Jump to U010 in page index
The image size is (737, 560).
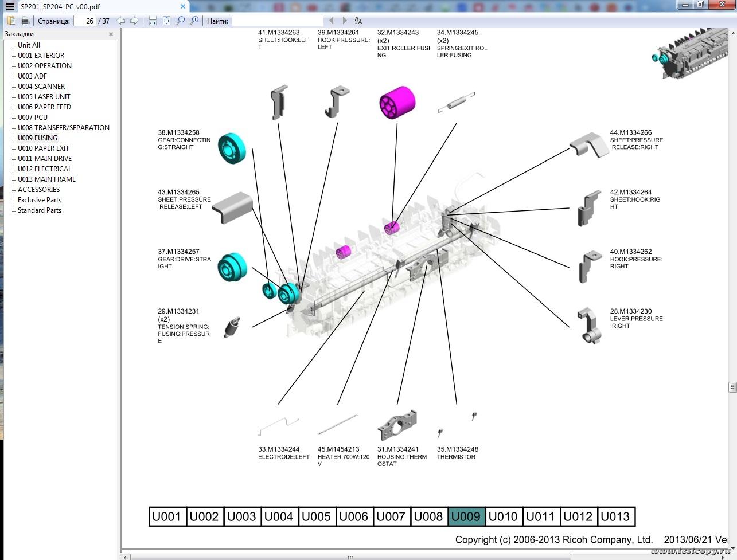tap(503, 516)
